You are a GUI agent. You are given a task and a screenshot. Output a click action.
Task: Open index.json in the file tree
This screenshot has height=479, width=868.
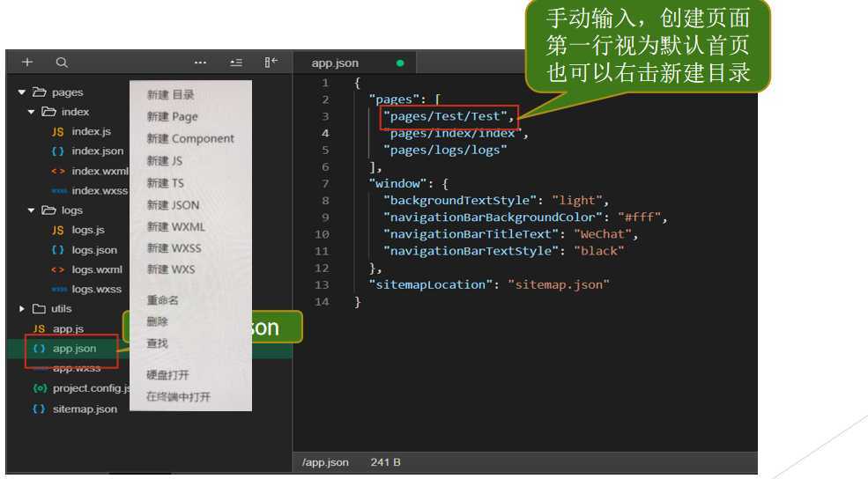(98, 151)
